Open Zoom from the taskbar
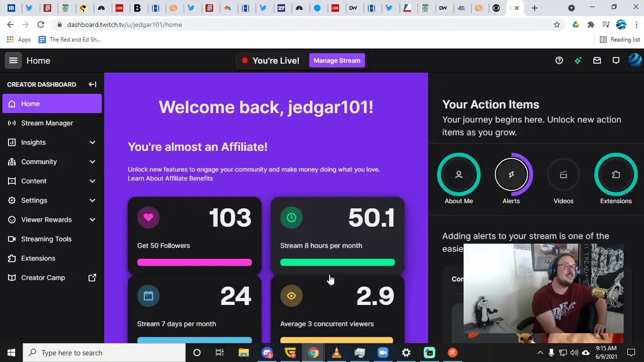This screenshot has width=644, height=362. 383,353
